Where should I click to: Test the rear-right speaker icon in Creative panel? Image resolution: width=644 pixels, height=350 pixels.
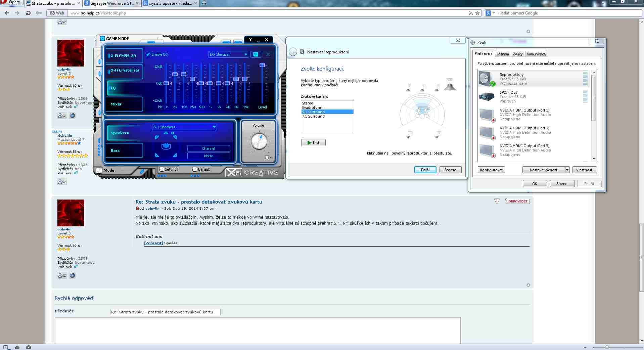[x=175, y=155]
